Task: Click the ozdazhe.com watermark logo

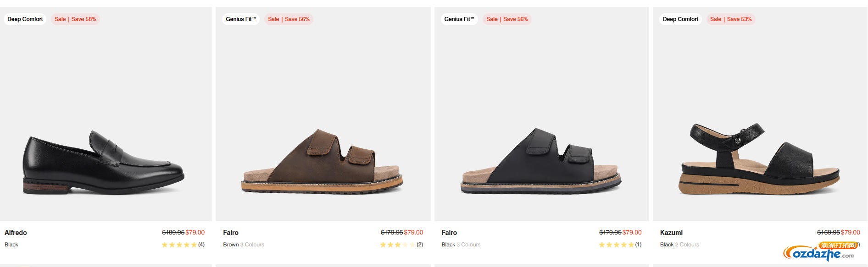Action: click(x=820, y=253)
